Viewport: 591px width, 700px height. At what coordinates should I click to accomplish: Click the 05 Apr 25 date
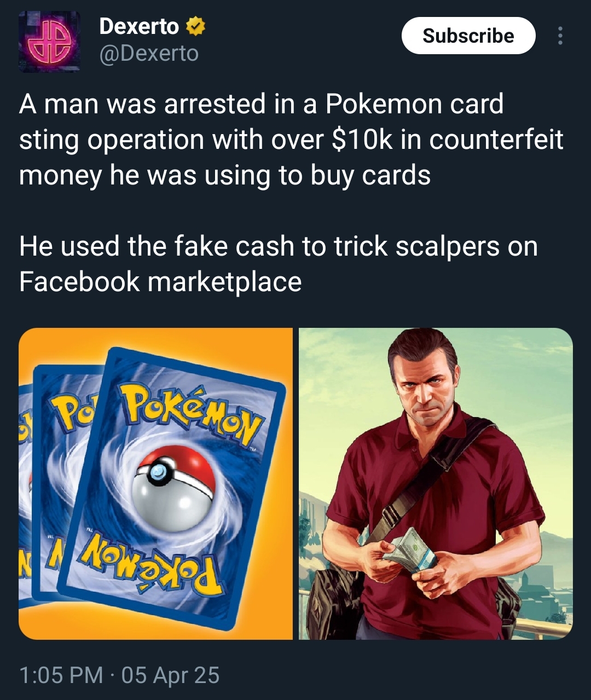click(170, 675)
